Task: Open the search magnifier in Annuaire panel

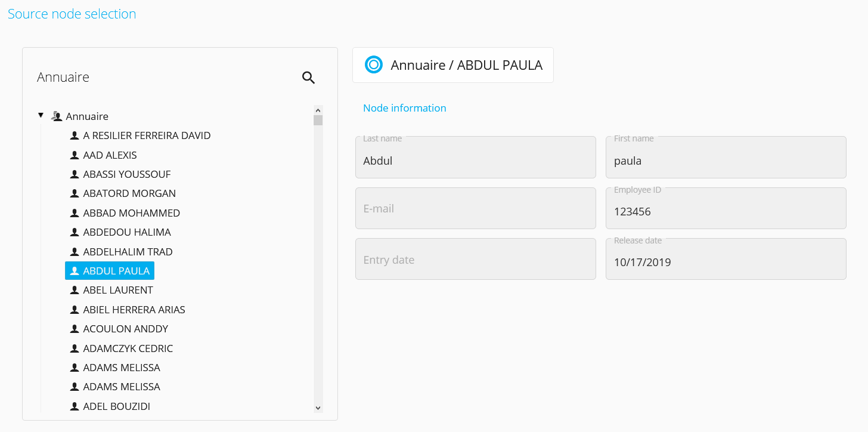Action: point(308,78)
